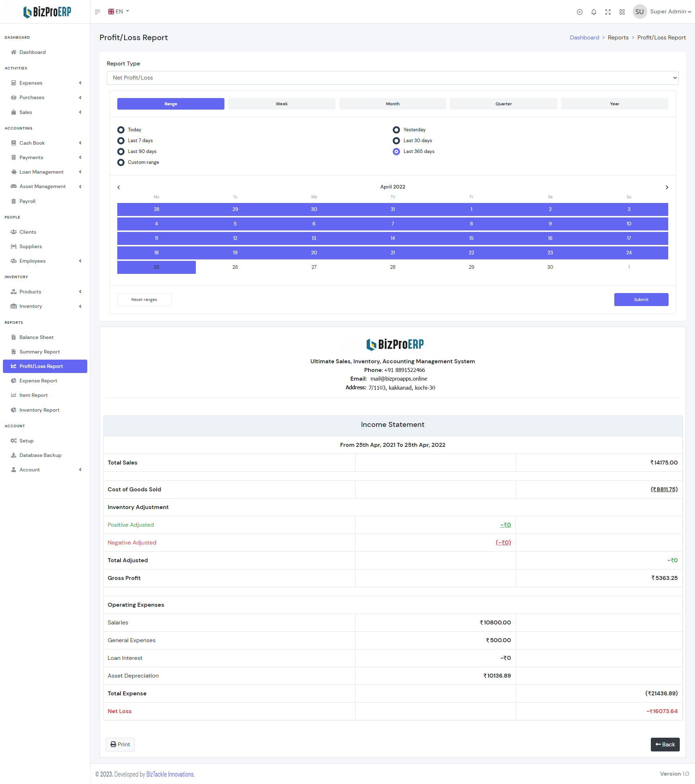Click the Loan Management piggy bank icon
Image resolution: width=695 pixels, height=784 pixels.
[x=14, y=172]
